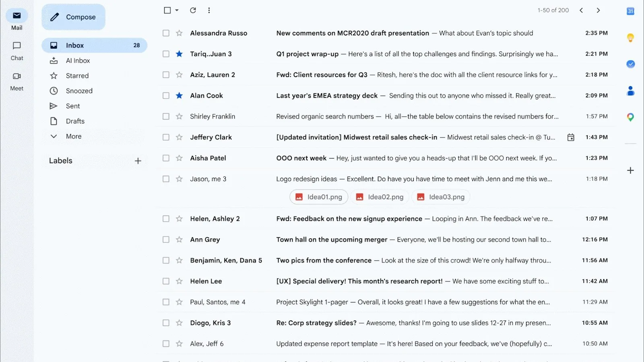Click the get add-ons plus icon
Image resolution: width=644 pixels, height=362 pixels.
[630, 171]
